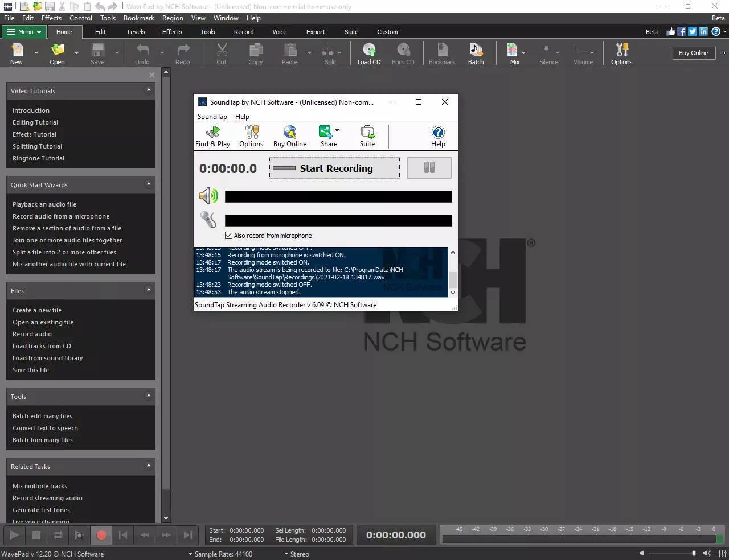Screen dimensions: 729x560
Task: Toggle the loop playback button
Action: [x=58, y=535]
